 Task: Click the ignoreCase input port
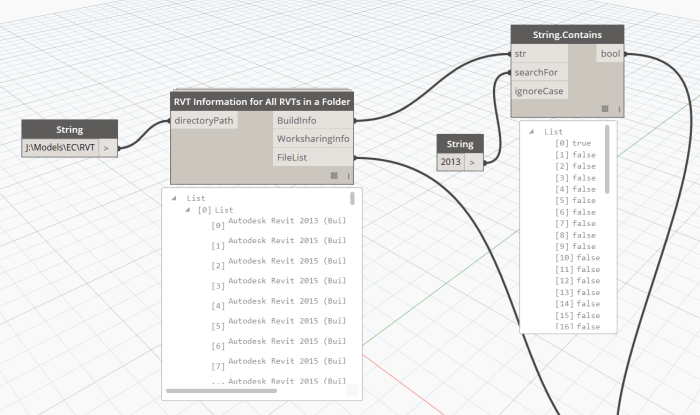pos(539,91)
